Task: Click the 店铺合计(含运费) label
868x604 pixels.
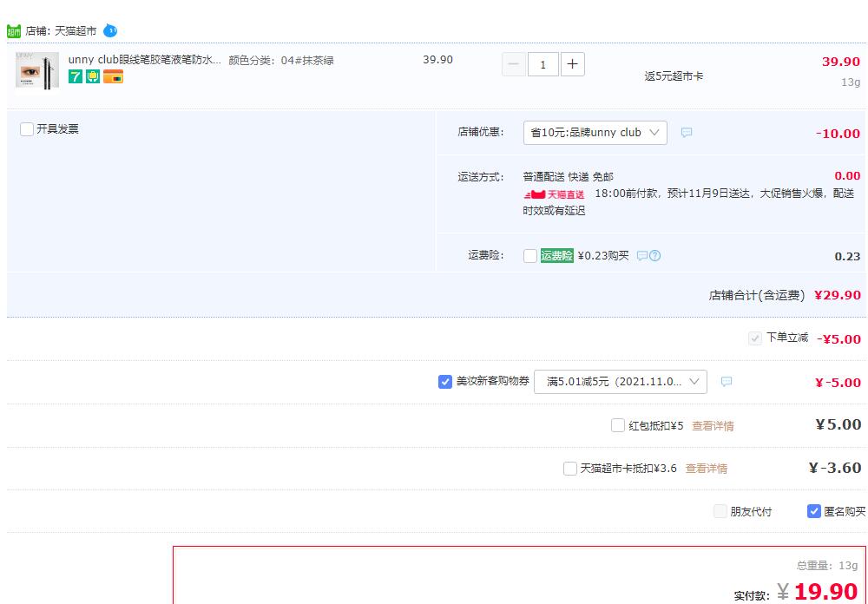Action: point(757,296)
